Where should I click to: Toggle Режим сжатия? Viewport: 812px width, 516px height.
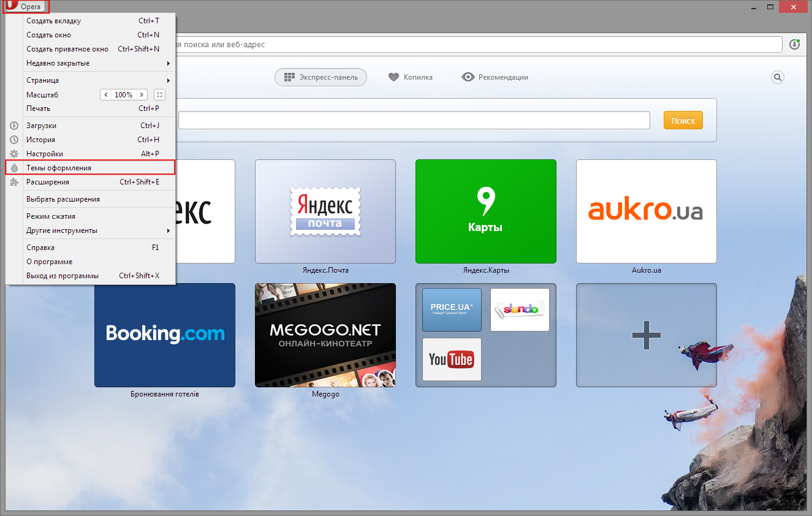(x=91, y=216)
